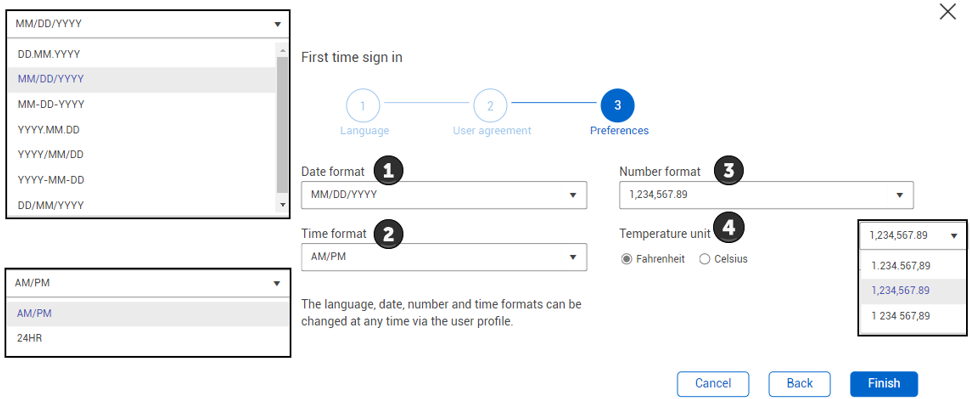This screenshot has height=399, width=970.
Task: Choose YYYY/MM/DD date format option
Action: (x=142, y=155)
